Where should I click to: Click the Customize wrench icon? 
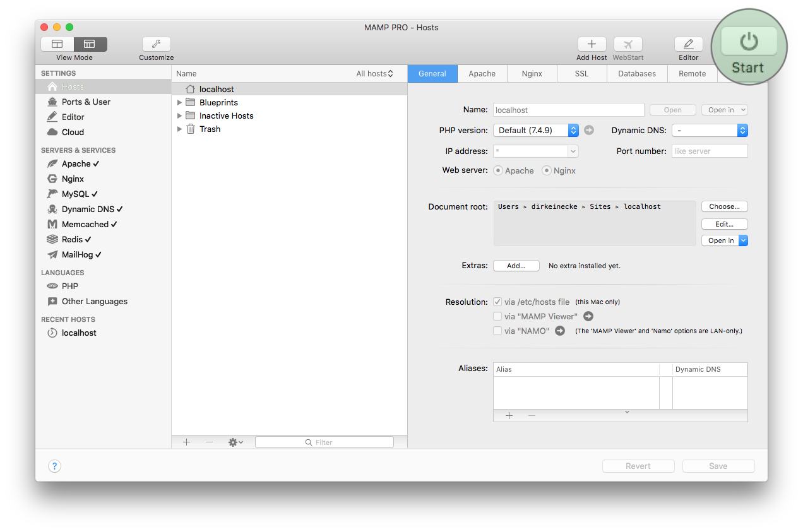coord(156,44)
